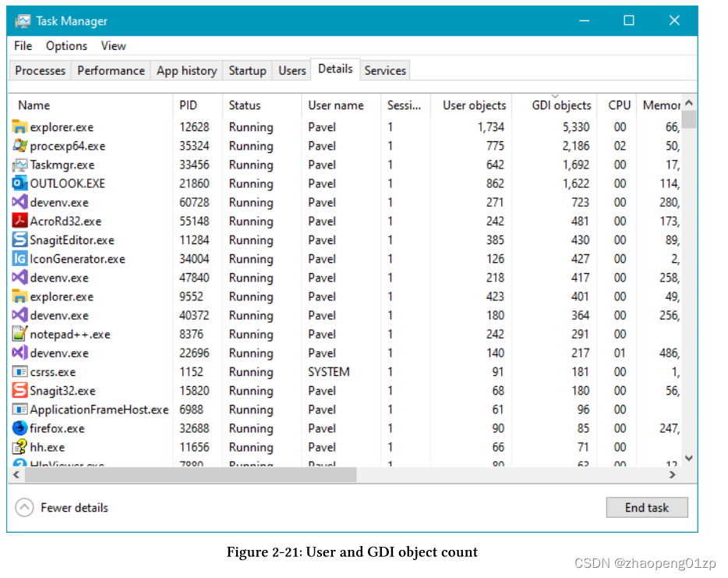Click the horizontal scrollbar right arrow
The image size is (728, 578).
(x=673, y=474)
